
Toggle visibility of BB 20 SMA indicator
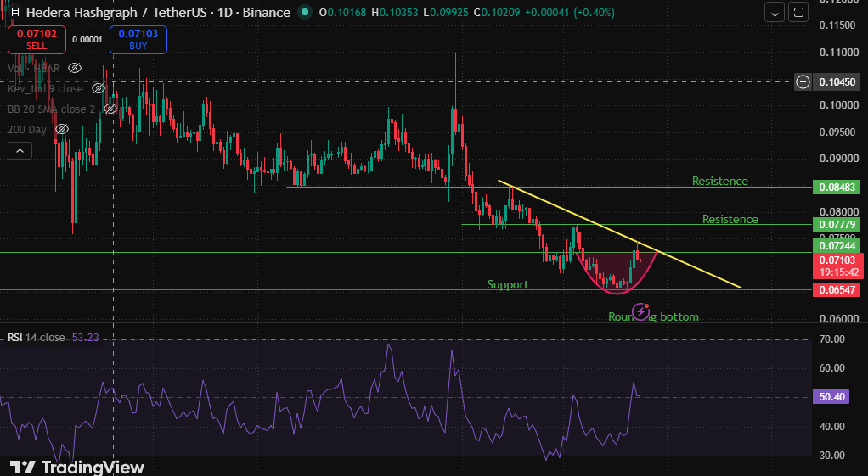pos(110,109)
